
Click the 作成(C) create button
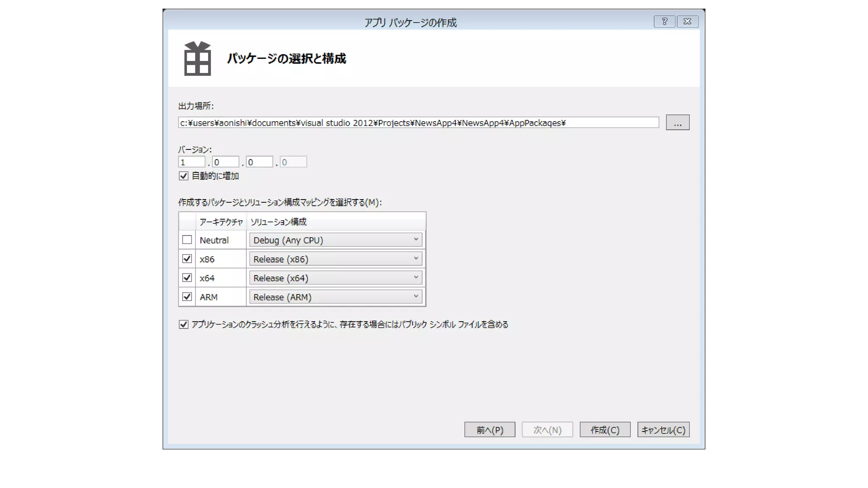[x=605, y=430]
